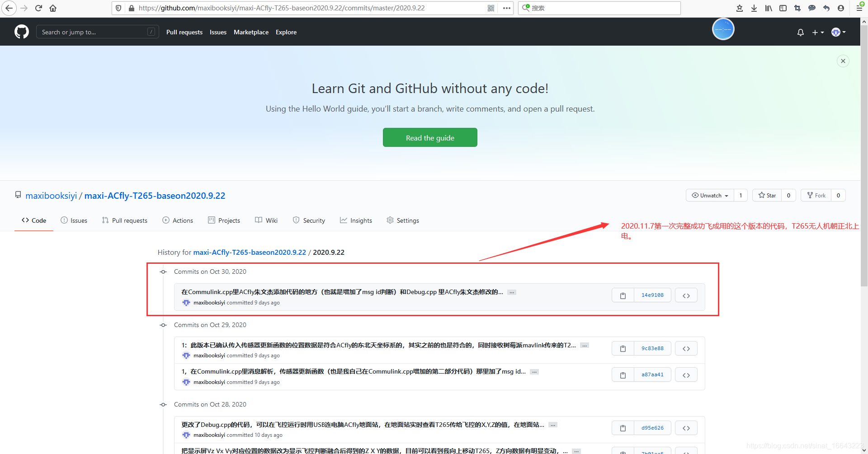Open the repository Pull requests tab
This screenshot has height=454, width=868.
[x=125, y=220]
